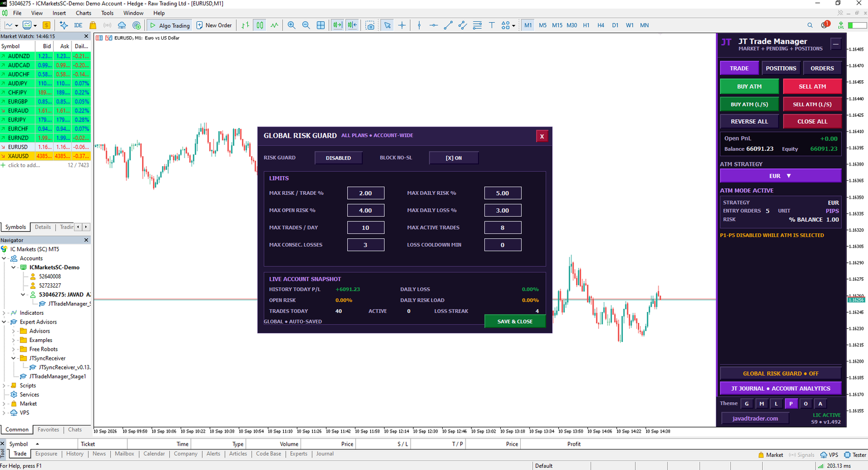Viewport: 868px width, 470px height.
Task: Switch to the History tab in Toolbox
Action: pos(75,454)
